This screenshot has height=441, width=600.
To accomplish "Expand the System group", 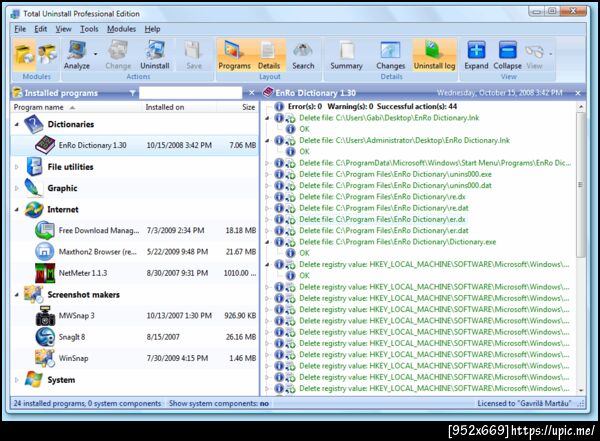I will click(x=16, y=380).
